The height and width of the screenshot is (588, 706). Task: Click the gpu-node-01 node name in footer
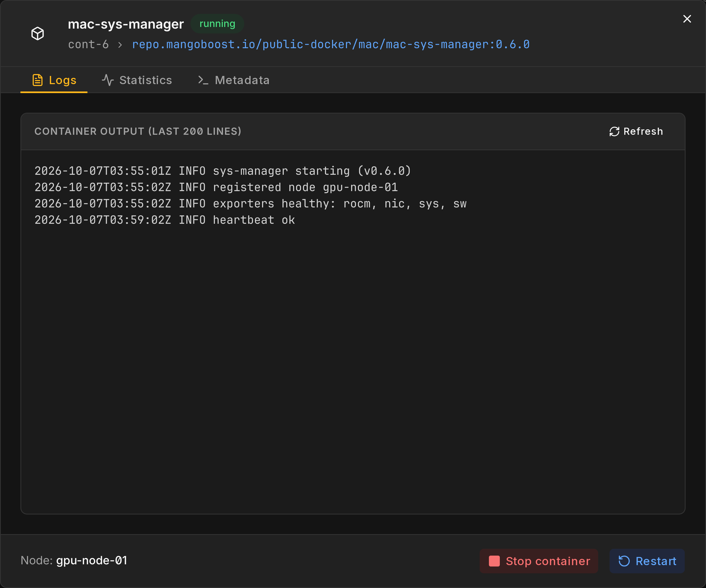click(x=92, y=561)
